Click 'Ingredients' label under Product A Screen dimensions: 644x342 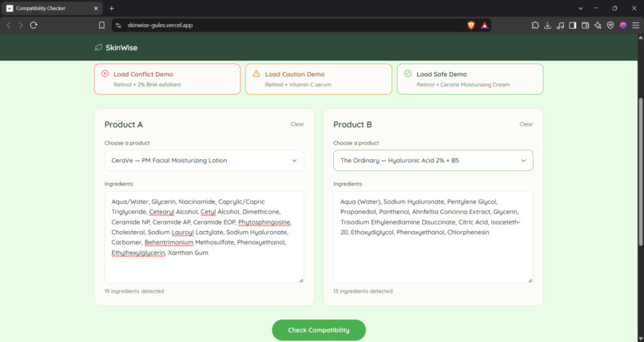(x=119, y=184)
